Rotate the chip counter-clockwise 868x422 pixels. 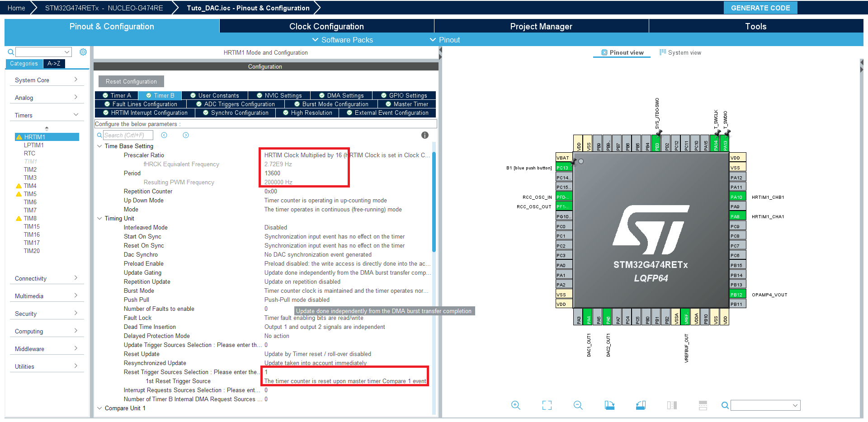tap(641, 405)
